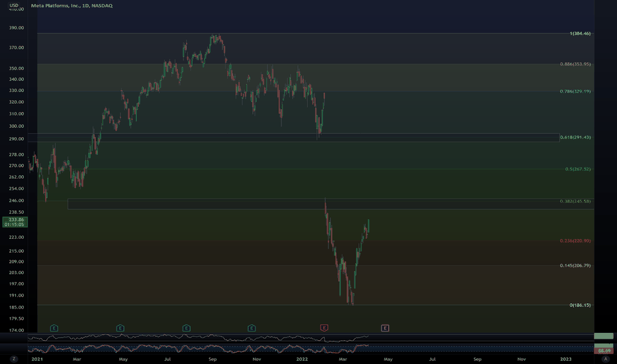Click the 350.00 price axis label

click(17, 68)
